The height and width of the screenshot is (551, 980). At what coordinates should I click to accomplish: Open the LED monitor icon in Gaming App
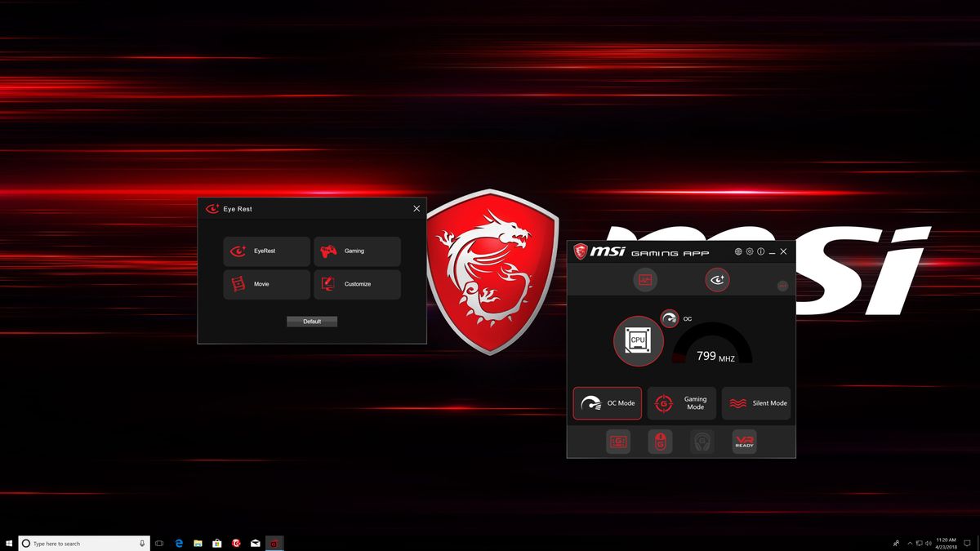(x=645, y=280)
